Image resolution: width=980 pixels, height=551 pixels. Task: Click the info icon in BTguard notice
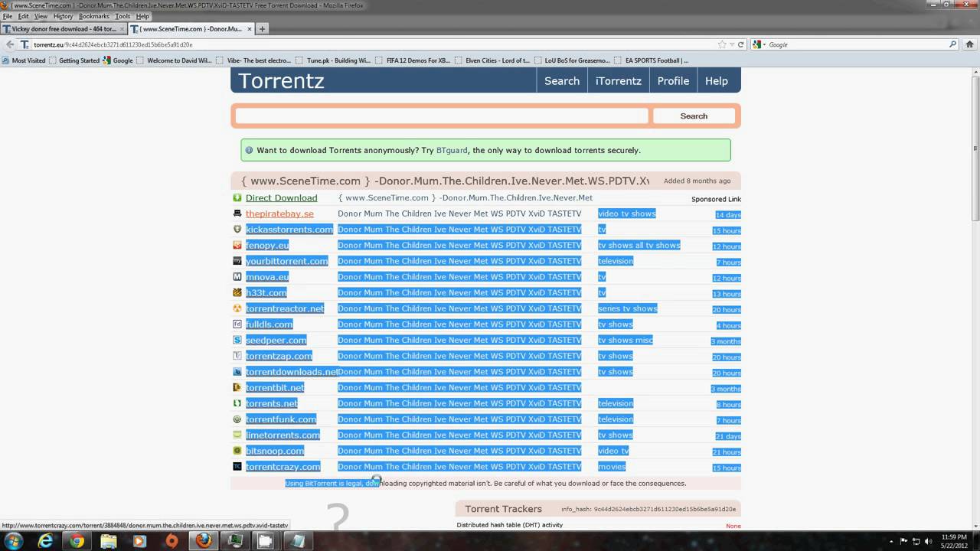coord(249,150)
